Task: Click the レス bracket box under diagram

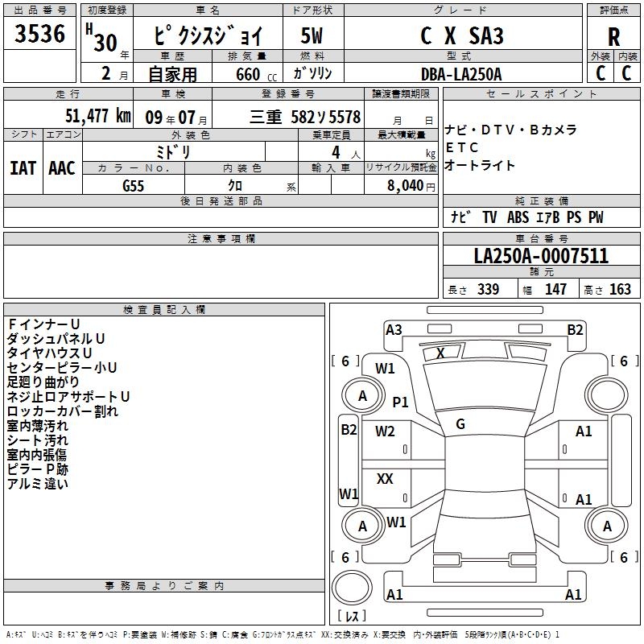Action: click(351, 617)
